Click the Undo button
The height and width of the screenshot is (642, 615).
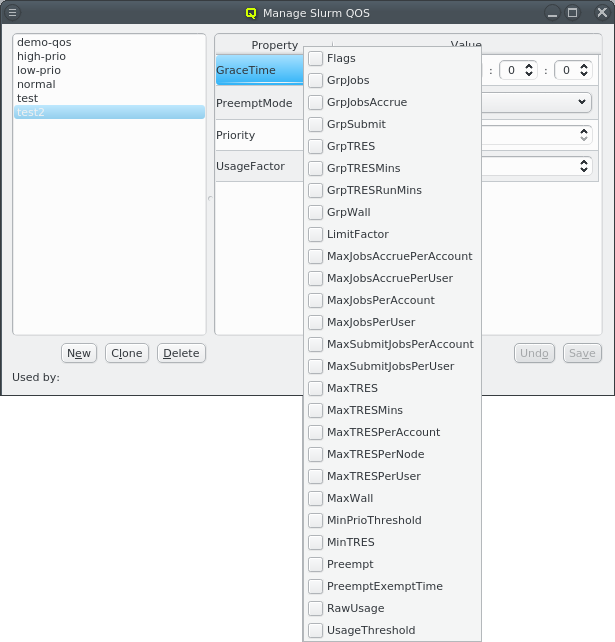coord(534,353)
